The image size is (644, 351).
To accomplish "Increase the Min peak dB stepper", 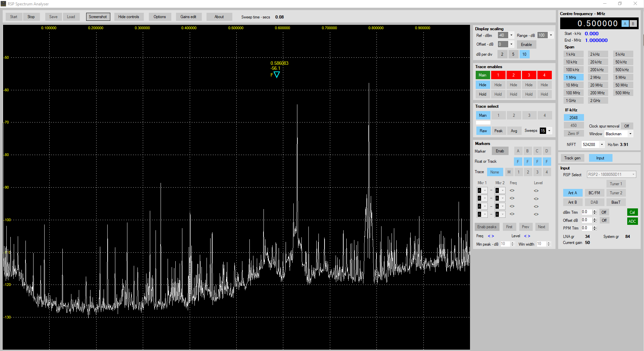I will coord(512,243).
